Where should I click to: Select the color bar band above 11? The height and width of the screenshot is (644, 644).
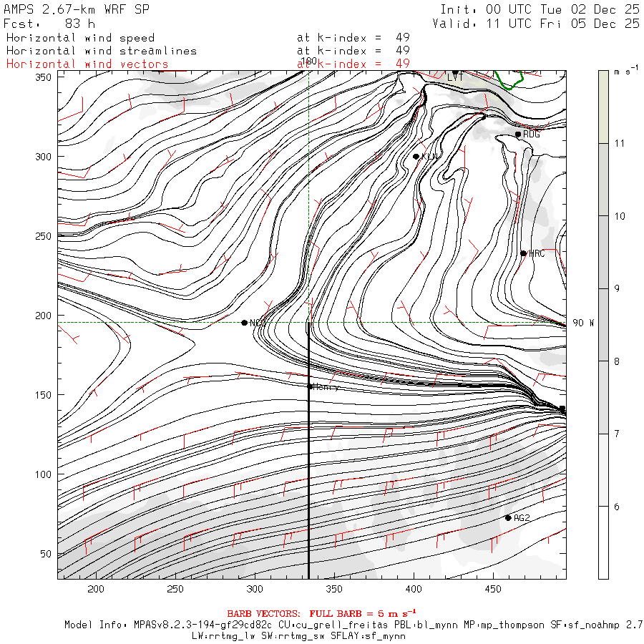point(603,107)
